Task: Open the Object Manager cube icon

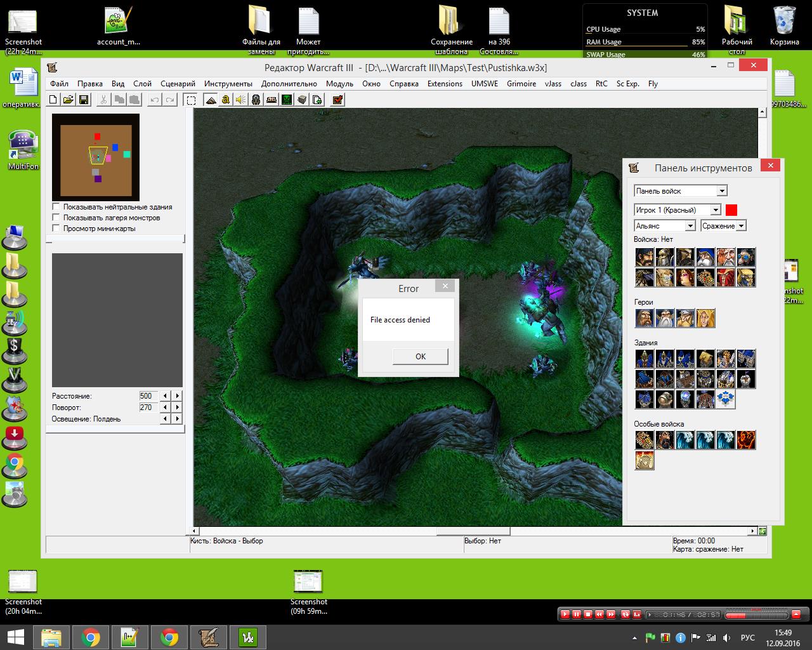Action: (302, 100)
